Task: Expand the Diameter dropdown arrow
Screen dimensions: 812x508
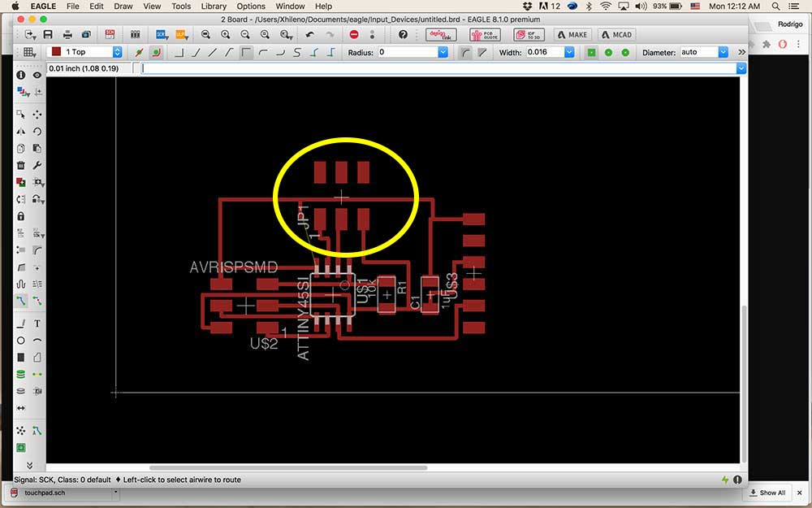Action: coord(723,52)
